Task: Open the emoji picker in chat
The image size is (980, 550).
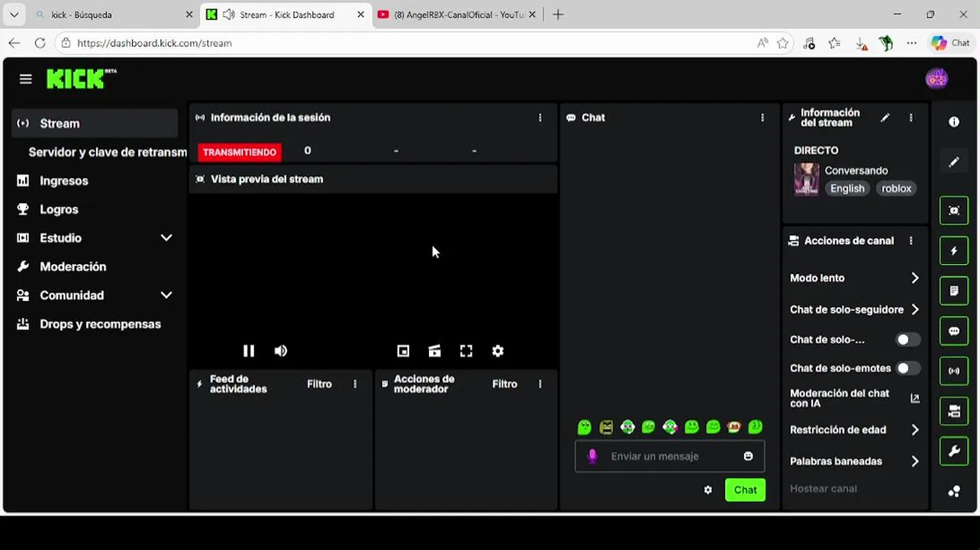Action: pos(748,456)
